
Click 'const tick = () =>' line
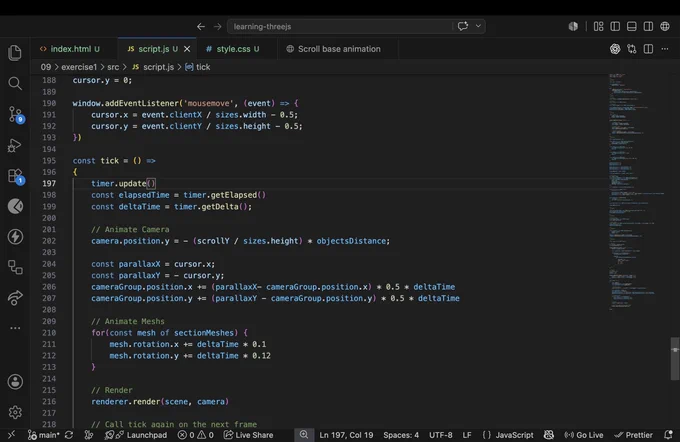coord(114,160)
